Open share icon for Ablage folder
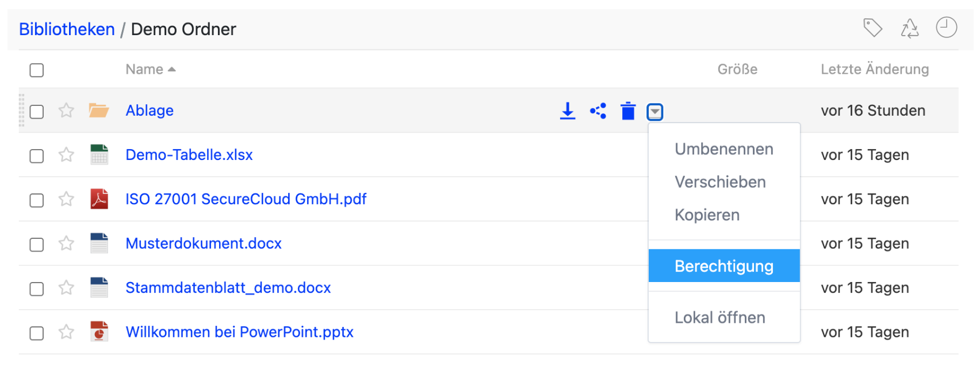Viewport: 980px width, 377px height. tap(598, 111)
